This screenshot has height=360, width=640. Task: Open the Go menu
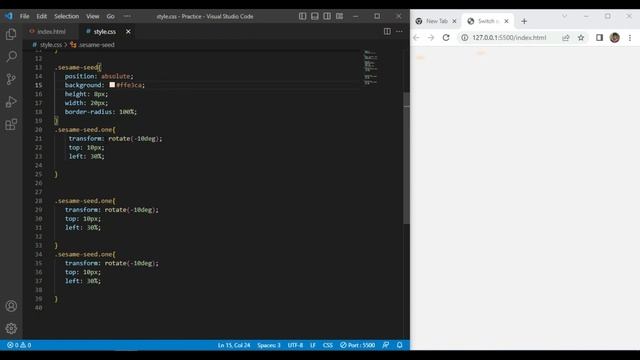pyautogui.click(x=111, y=16)
